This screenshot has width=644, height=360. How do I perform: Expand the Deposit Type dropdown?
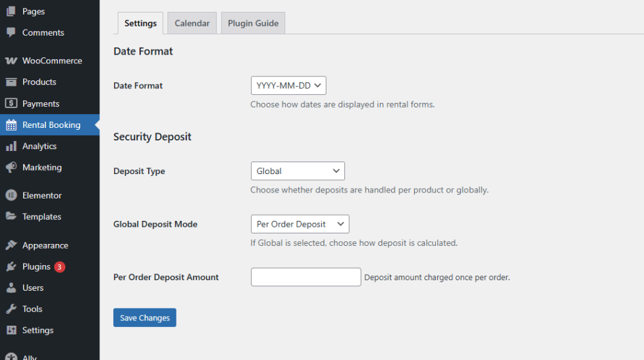pos(298,171)
